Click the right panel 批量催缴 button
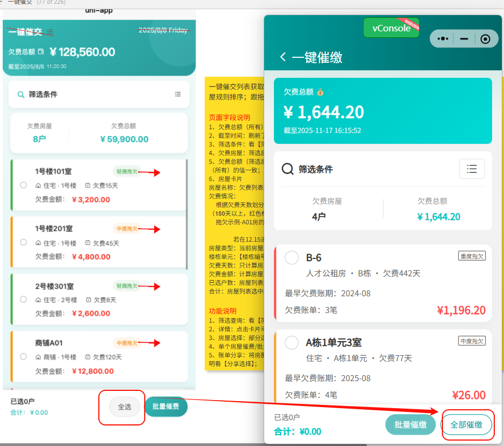This screenshot has height=446, width=504. coord(410,425)
